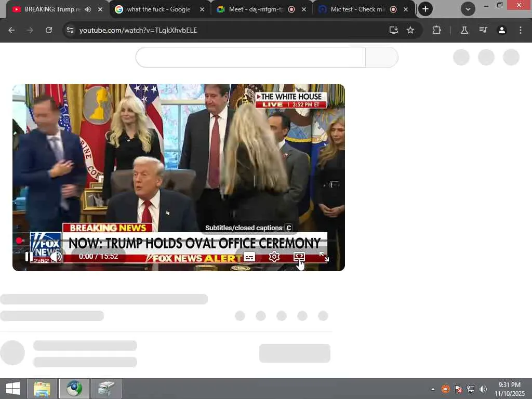Open system volume tray icon

(x=483, y=389)
